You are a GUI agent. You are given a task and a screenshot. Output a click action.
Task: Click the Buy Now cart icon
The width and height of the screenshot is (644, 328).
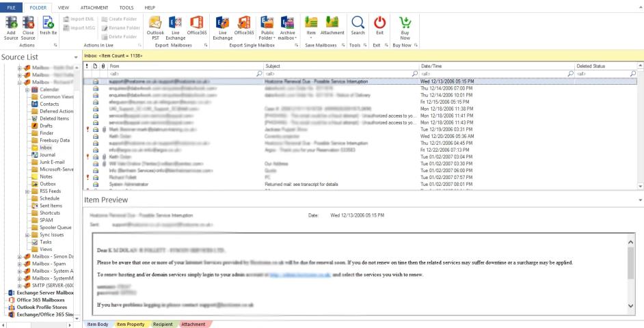tap(404, 25)
